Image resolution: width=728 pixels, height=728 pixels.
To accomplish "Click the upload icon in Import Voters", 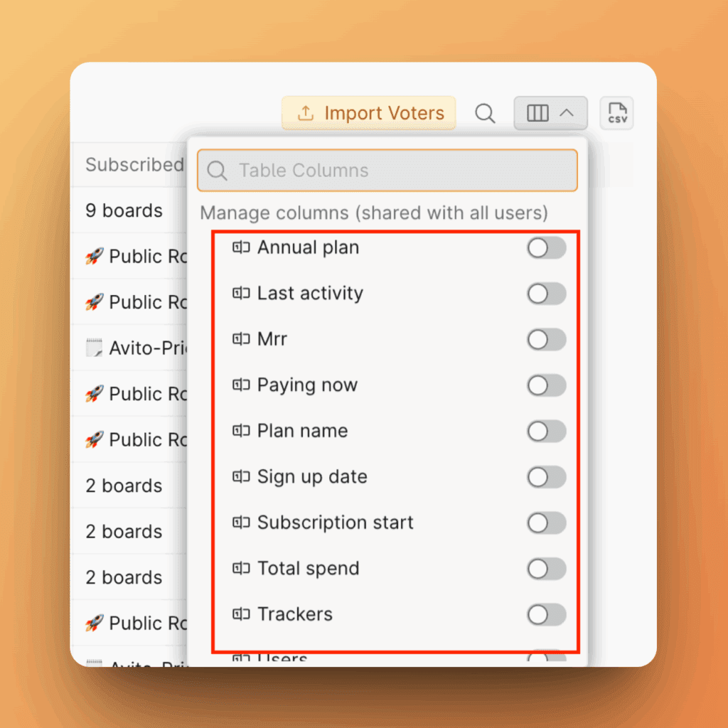I will 306,114.
